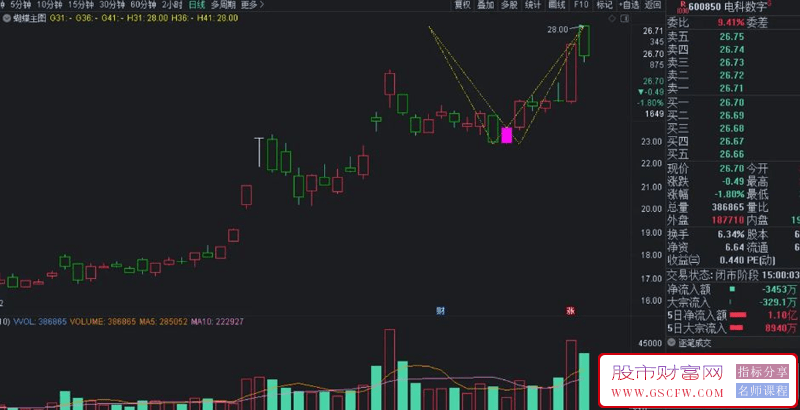800x410 pixels.
Task: Click the MA5 285052 indicator label
Action: [x=163, y=322]
